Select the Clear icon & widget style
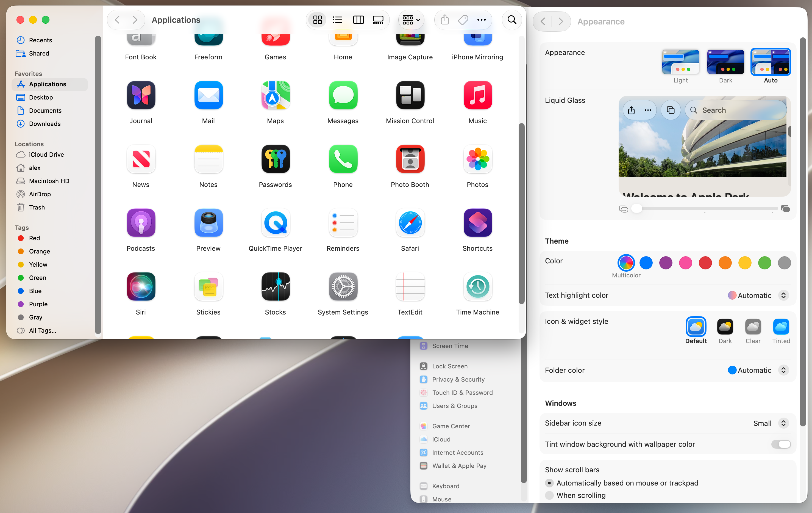Image resolution: width=812 pixels, height=513 pixels. tap(753, 327)
